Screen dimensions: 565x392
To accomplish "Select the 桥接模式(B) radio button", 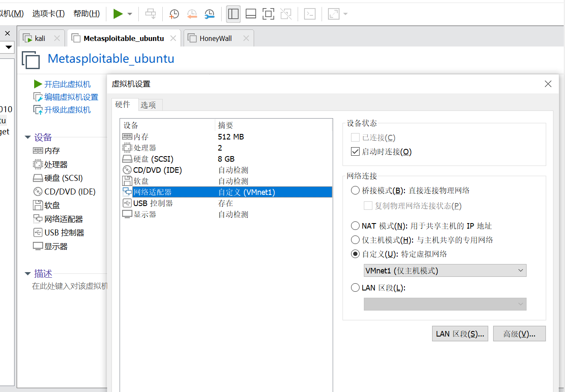I will 355,191.
